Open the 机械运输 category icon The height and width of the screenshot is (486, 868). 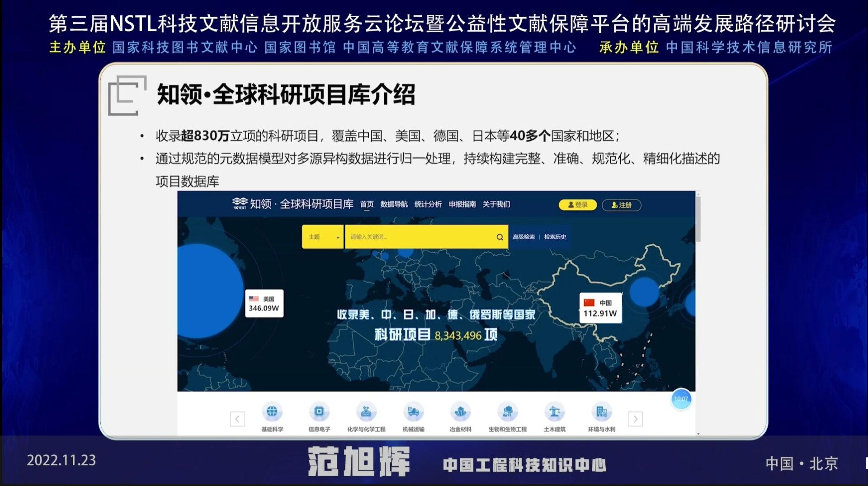pyautogui.click(x=413, y=412)
